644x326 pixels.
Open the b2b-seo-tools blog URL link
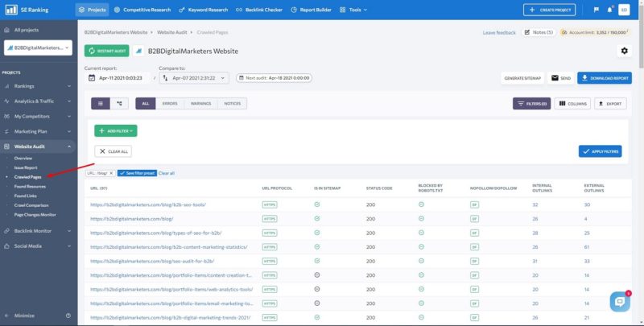tap(148, 204)
